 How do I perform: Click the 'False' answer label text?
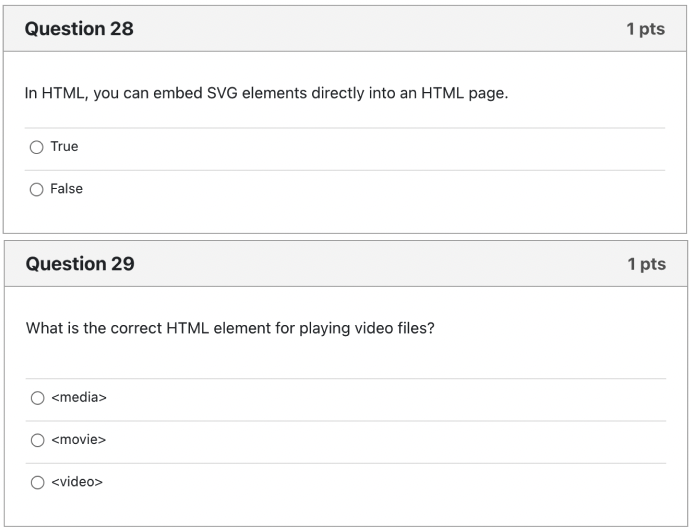pos(67,189)
